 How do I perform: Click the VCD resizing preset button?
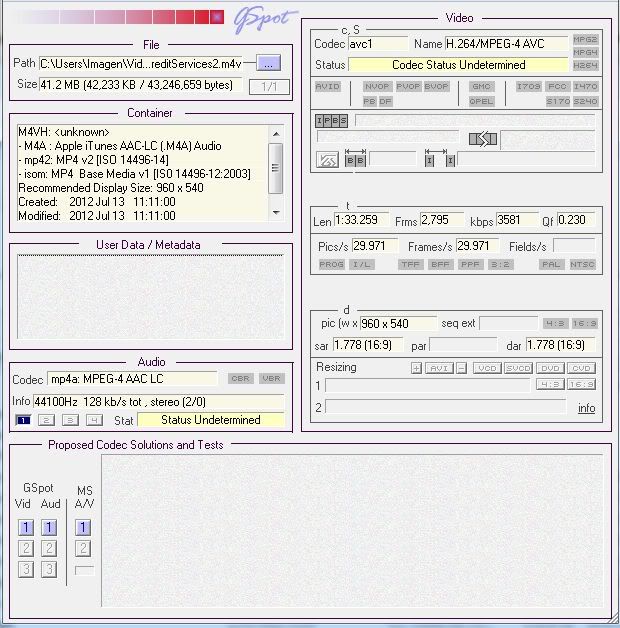pyautogui.click(x=487, y=368)
